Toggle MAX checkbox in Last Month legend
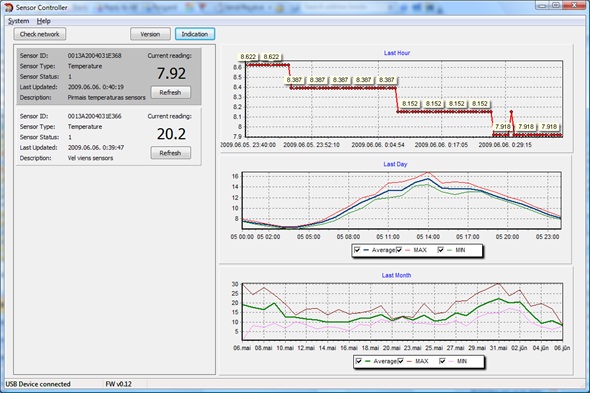The image size is (590, 393). (400, 361)
